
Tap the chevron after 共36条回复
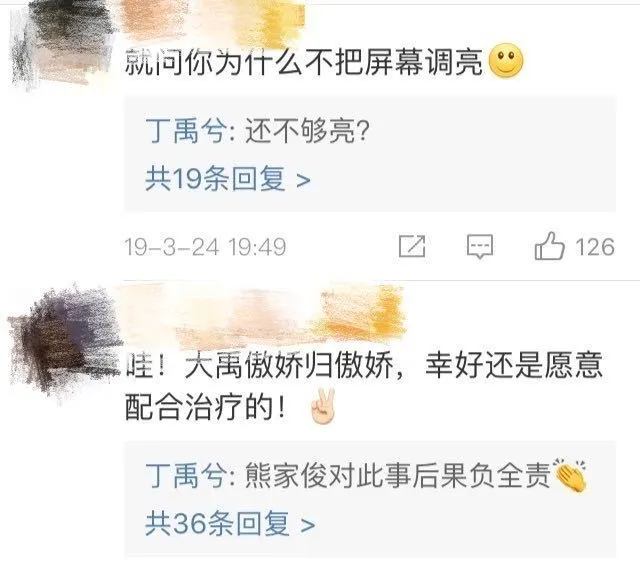coord(308,525)
